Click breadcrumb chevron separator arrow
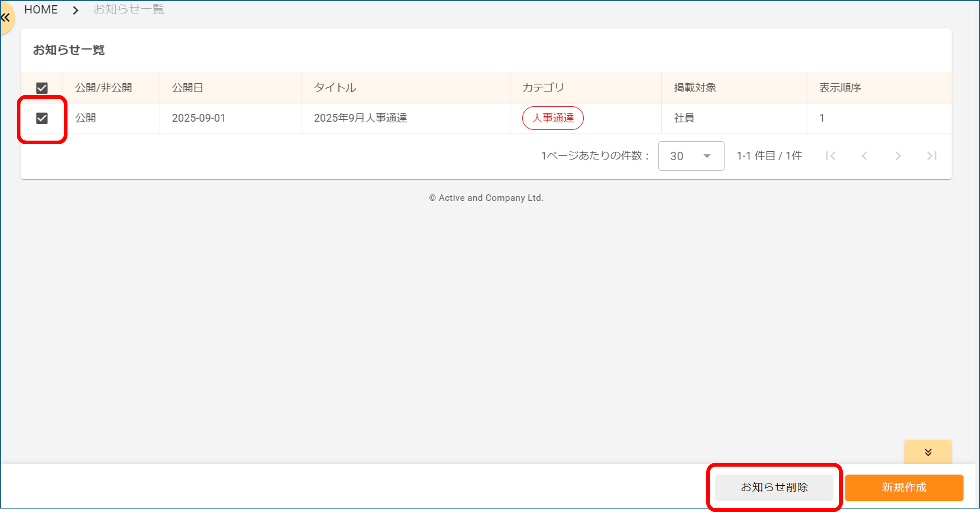 (x=75, y=10)
